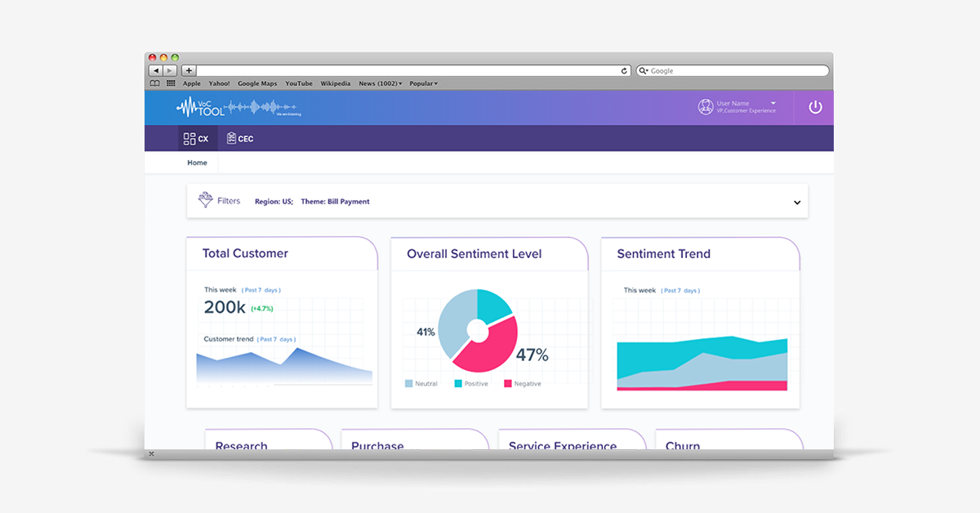Click the sentiment trend stacked area chart
The width and height of the screenshot is (980, 513).
click(x=702, y=364)
